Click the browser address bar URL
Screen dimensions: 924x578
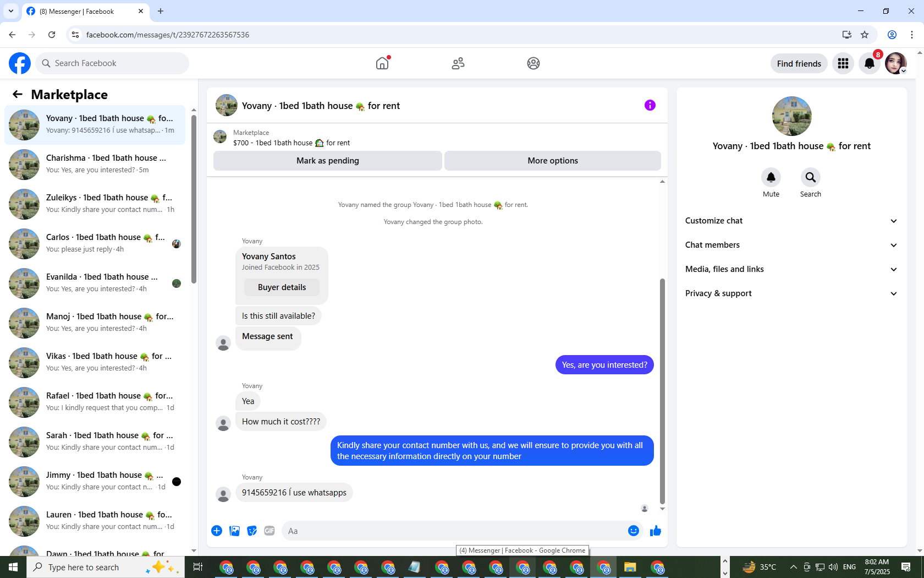coord(168,35)
